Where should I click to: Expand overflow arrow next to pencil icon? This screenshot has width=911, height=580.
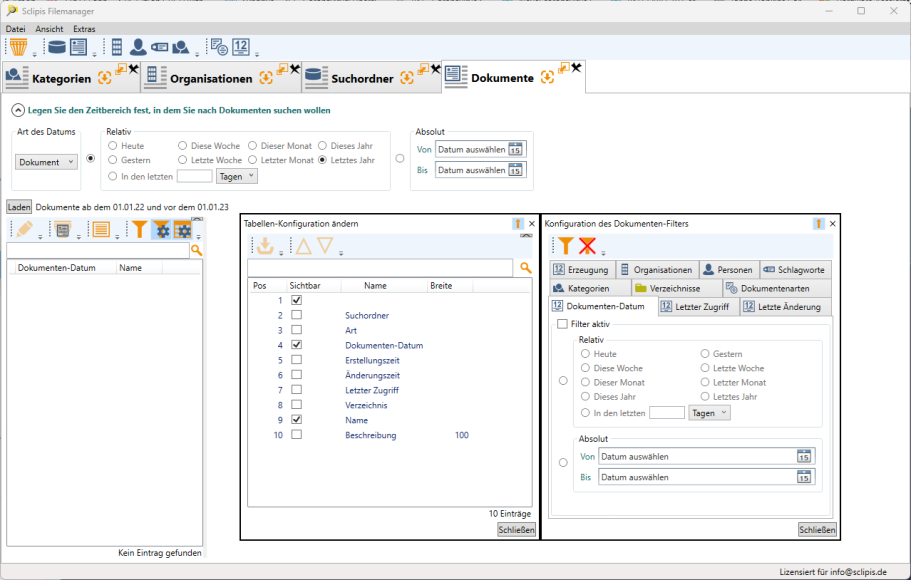[40, 237]
